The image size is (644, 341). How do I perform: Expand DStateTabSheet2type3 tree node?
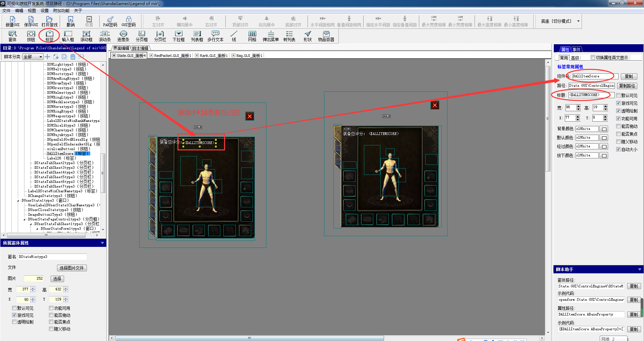(x=31, y=163)
